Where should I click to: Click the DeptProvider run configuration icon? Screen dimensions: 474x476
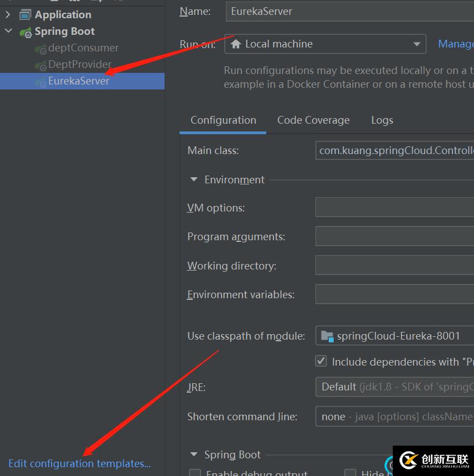[40, 66]
